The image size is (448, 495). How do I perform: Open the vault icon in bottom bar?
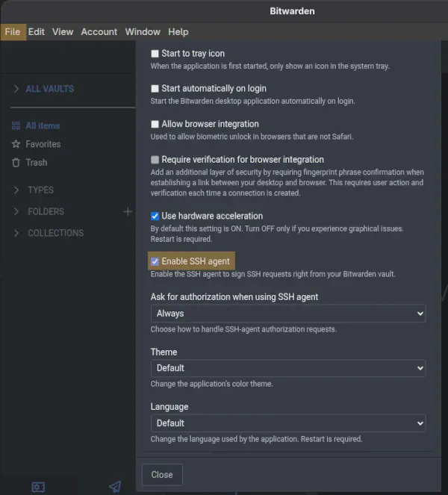(x=38, y=487)
